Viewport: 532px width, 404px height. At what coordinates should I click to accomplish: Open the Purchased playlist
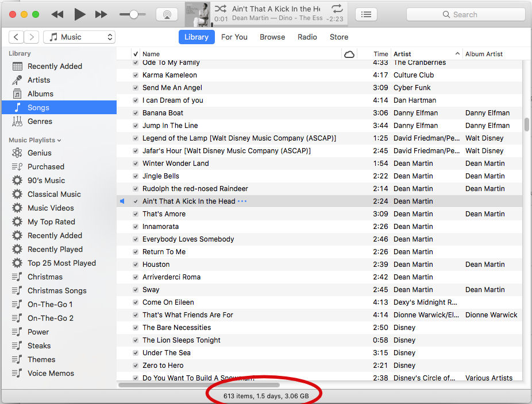59,167
